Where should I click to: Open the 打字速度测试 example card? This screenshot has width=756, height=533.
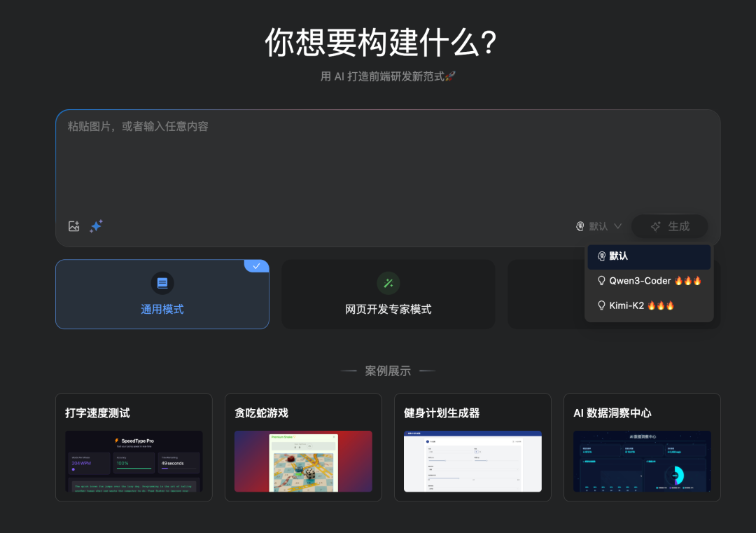pos(134,447)
